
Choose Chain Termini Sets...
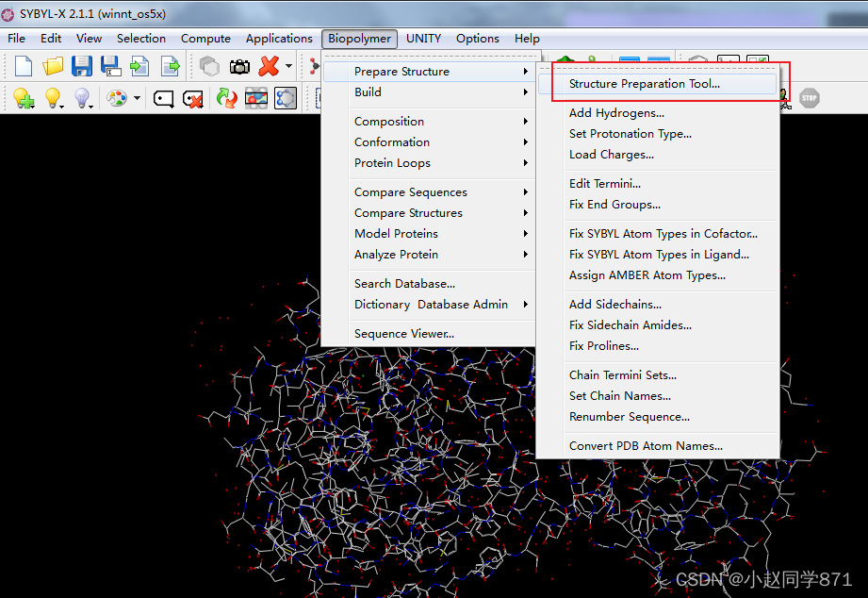658,375
